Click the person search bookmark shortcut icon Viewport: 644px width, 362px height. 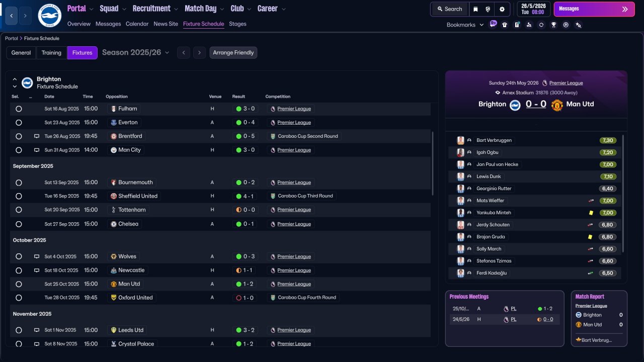[529, 25]
